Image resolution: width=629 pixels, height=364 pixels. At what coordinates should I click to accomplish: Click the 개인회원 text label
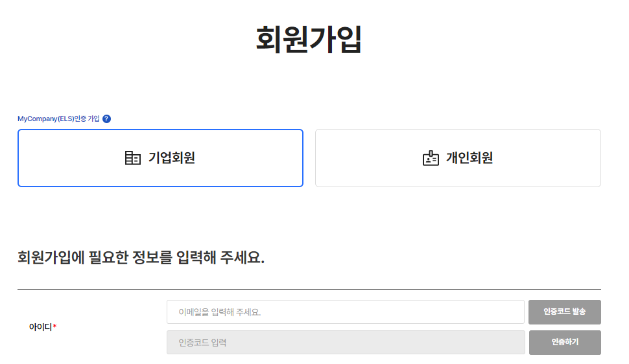click(x=469, y=158)
